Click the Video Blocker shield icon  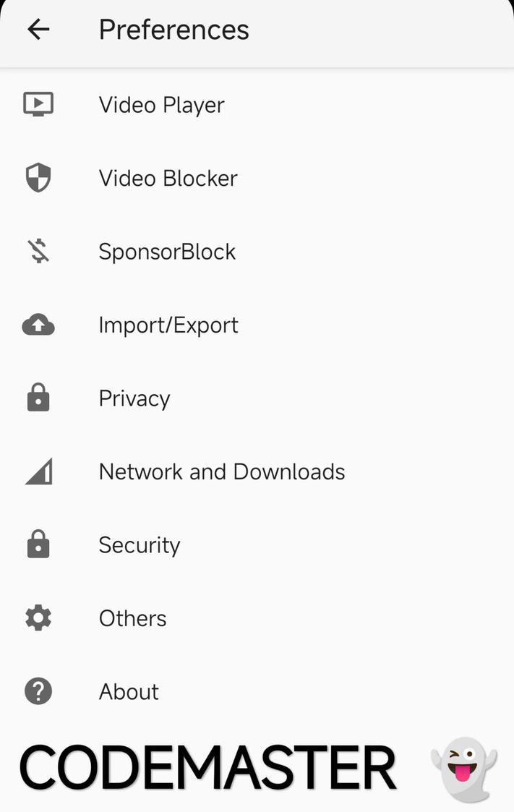click(x=37, y=178)
